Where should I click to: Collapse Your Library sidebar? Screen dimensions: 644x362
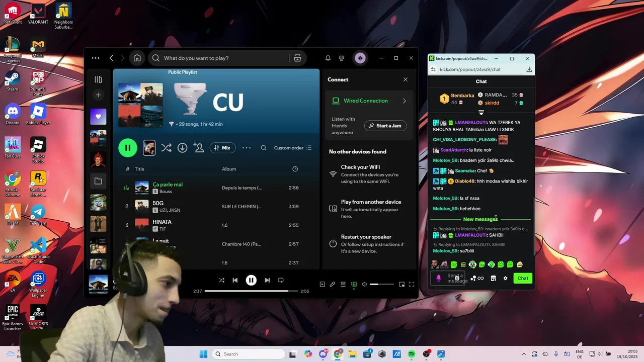point(98,79)
